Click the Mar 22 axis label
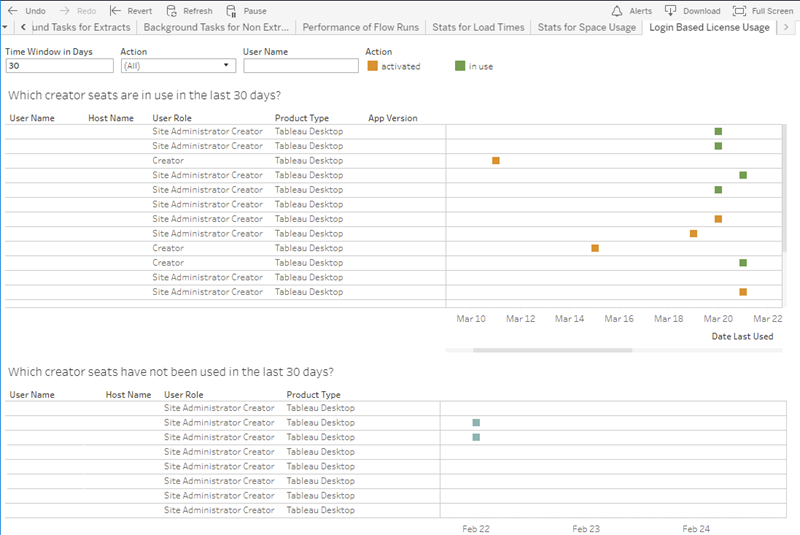The height and width of the screenshot is (535, 800). 767,319
